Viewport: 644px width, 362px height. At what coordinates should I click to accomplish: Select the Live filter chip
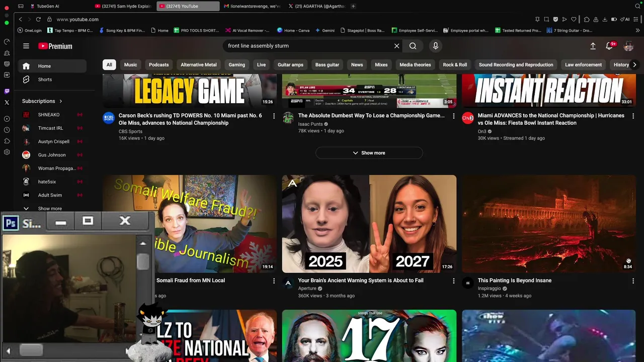point(261,64)
